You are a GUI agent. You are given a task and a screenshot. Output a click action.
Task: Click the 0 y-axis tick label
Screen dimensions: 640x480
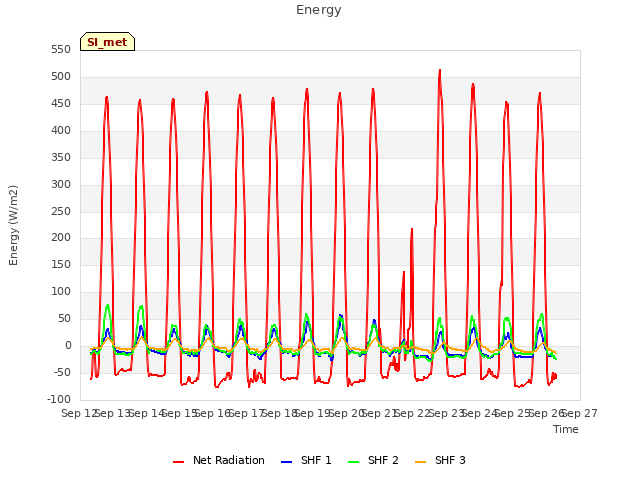(x=68, y=345)
